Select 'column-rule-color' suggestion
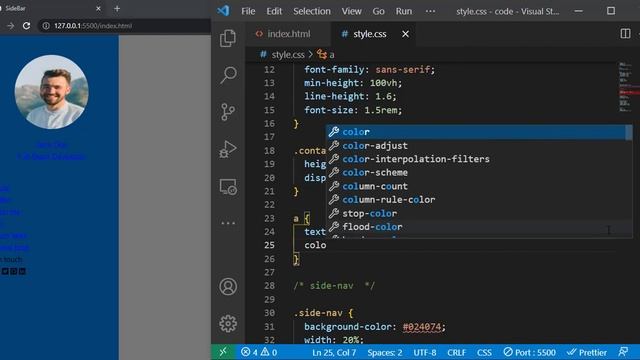640x360 pixels. pos(476,200)
